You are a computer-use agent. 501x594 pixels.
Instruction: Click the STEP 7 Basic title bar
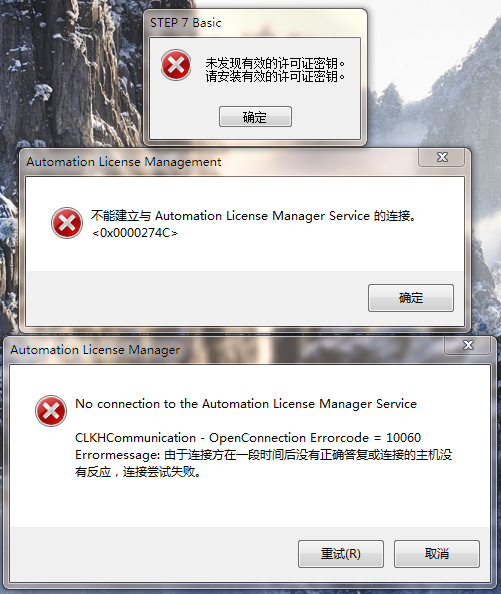(x=254, y=23)
